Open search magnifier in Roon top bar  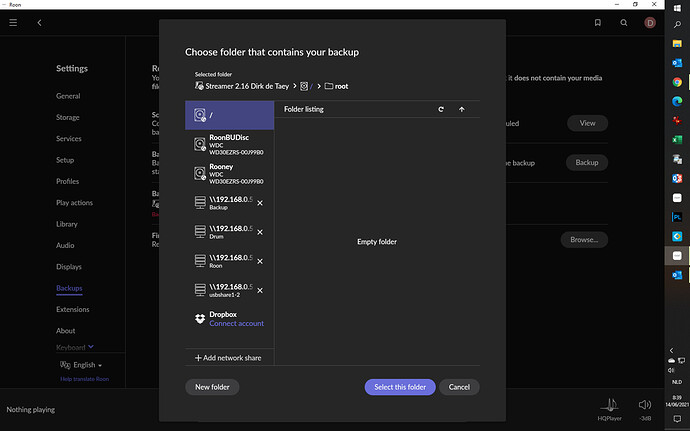coord(624,22)
